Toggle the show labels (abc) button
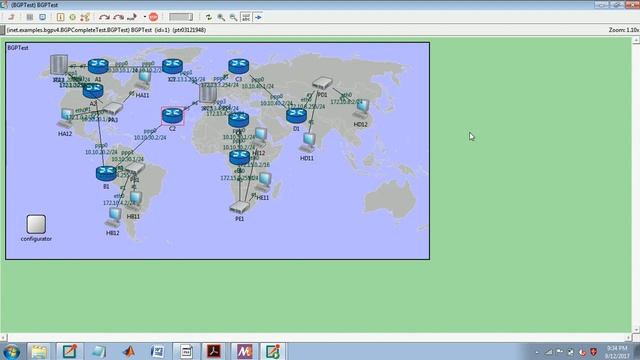Screen dimensions: 640x360 [x=246, y=17]
